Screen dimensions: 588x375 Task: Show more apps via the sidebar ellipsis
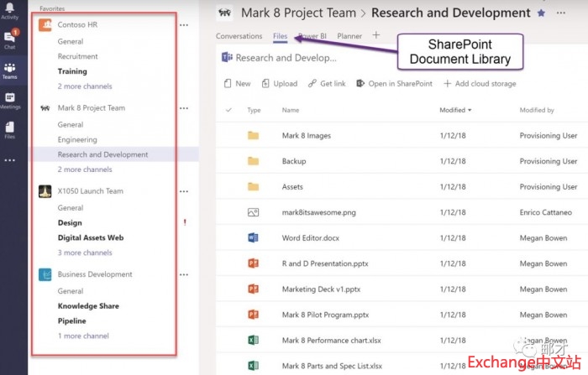(9, 159)
